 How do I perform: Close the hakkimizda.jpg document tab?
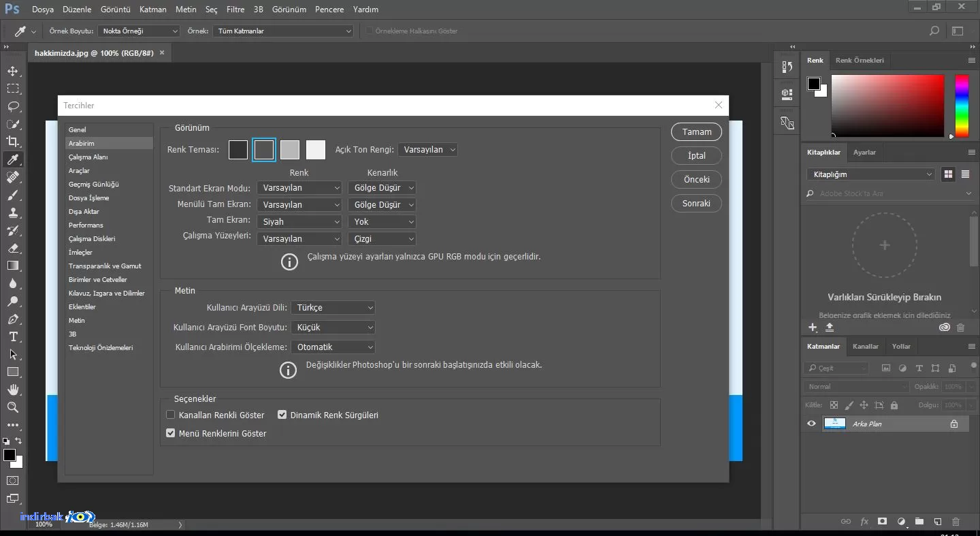pyautogui.click(x=162, y=52)
